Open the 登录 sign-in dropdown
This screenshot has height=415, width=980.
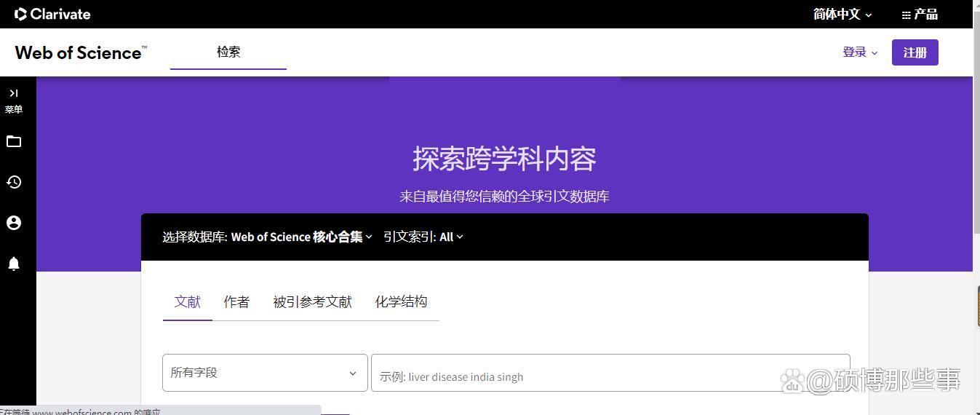860,52
